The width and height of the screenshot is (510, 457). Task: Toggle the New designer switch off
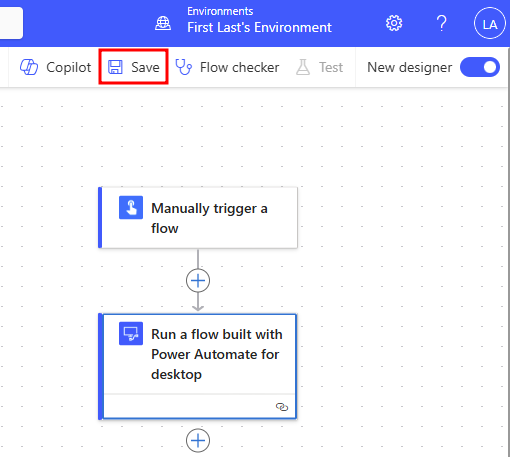click(x=480, y=67)
